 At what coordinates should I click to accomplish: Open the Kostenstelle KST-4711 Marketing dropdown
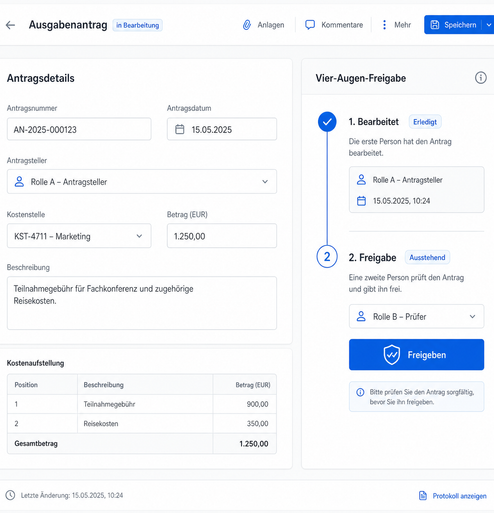pos(79,236)
